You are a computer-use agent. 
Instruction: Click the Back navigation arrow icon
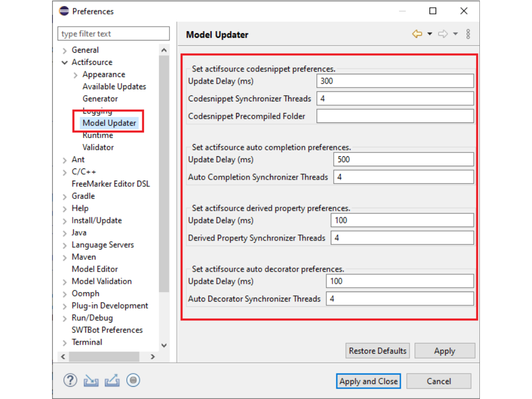(x=417, y=34)
